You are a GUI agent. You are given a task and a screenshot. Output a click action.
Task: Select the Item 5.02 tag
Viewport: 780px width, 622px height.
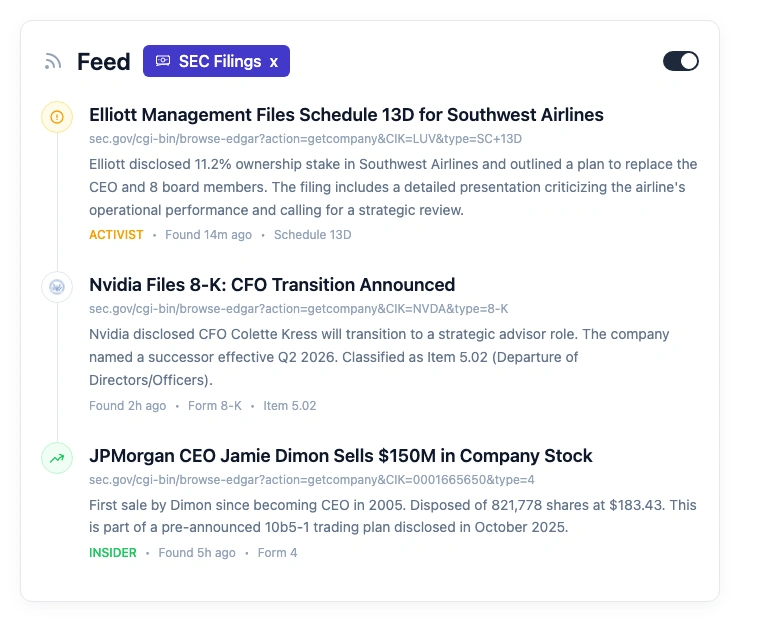pyautogui.click(x=290, y=406)
